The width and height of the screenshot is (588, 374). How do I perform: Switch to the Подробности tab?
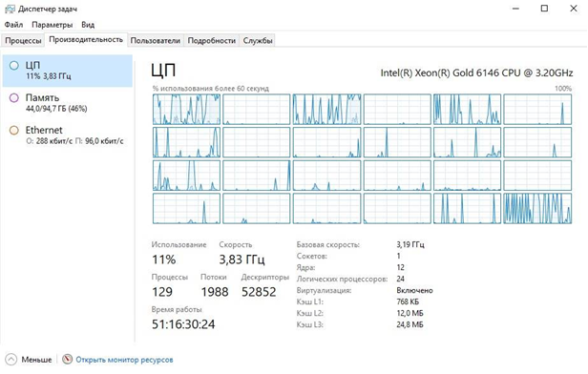point(212,40)
